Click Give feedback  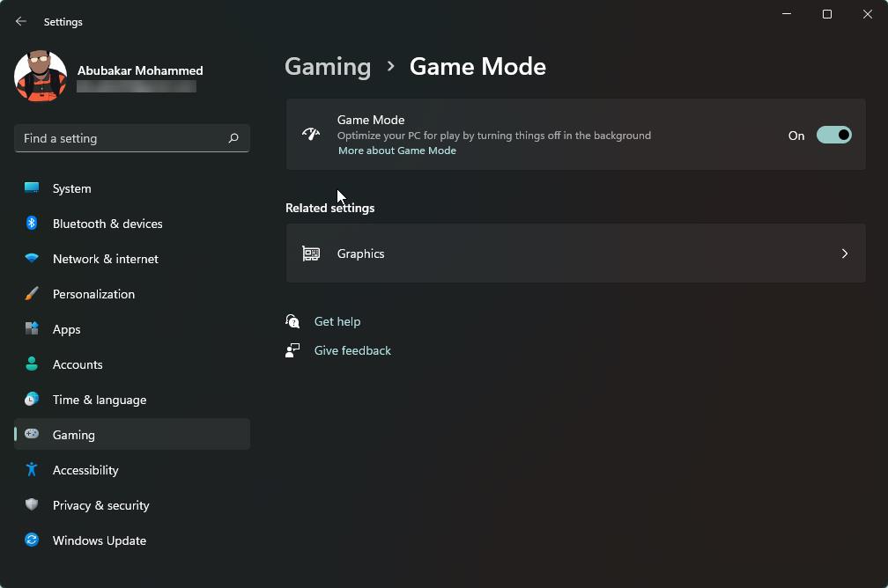351,349
